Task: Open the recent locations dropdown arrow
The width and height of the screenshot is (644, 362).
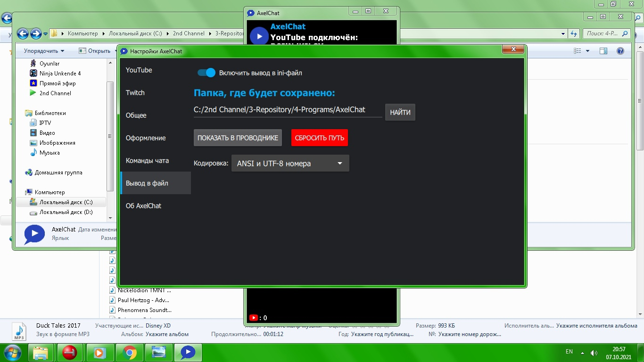Action: [x=45, y=34]
